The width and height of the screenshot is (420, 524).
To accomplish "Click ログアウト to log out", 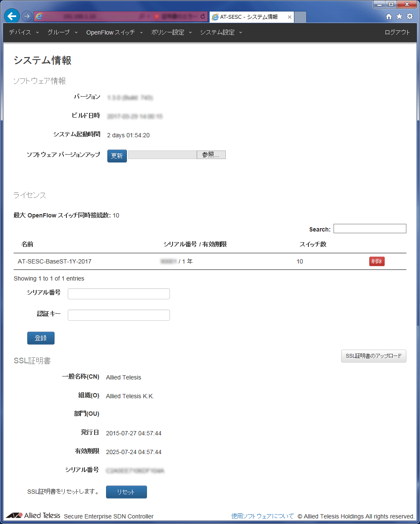I will click(397, 32).
